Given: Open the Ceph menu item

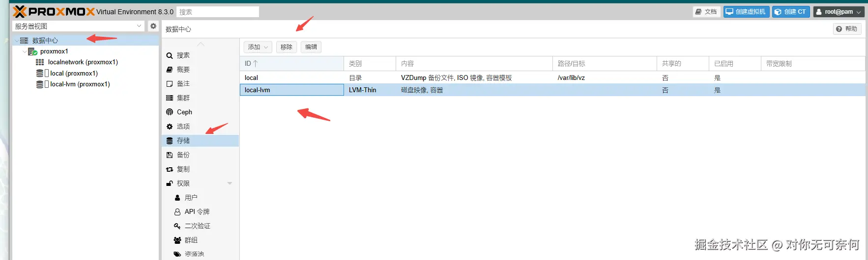Looking at the screenshot, I should click(x=200, y=112).
